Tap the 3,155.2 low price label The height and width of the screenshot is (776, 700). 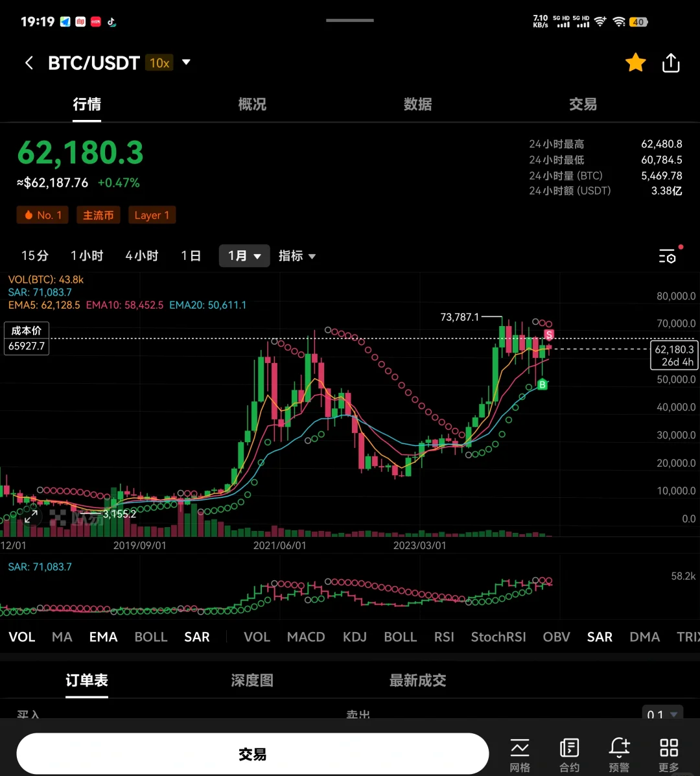(119, 513)
